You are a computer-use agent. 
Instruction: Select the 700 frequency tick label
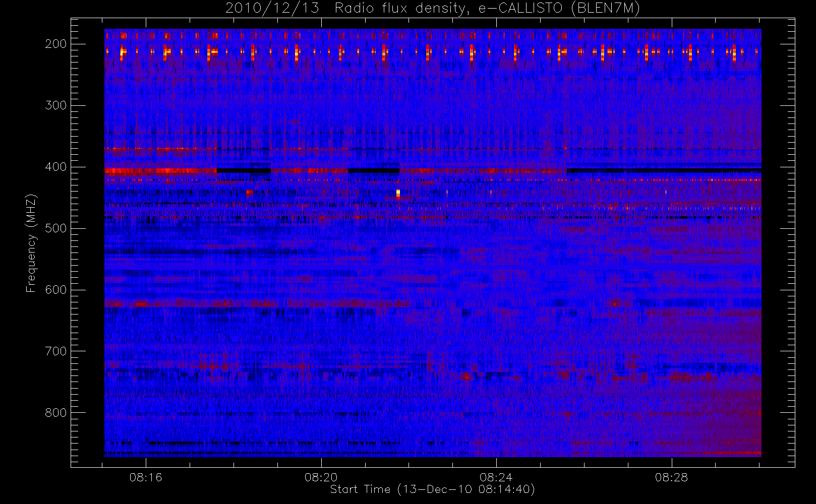point(56,351)
